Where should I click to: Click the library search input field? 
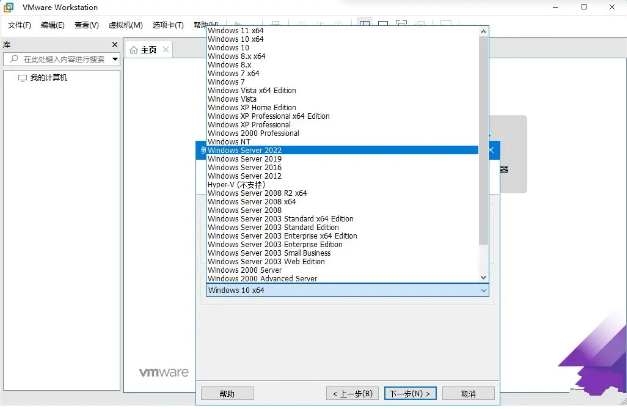[x=62, y=59]
